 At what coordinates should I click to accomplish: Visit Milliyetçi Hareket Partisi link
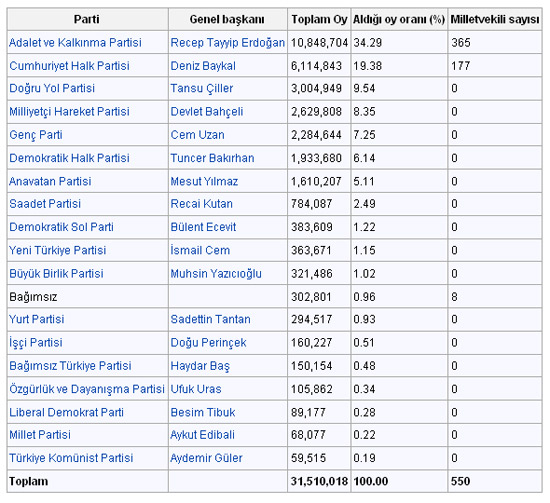pos(69,112)
